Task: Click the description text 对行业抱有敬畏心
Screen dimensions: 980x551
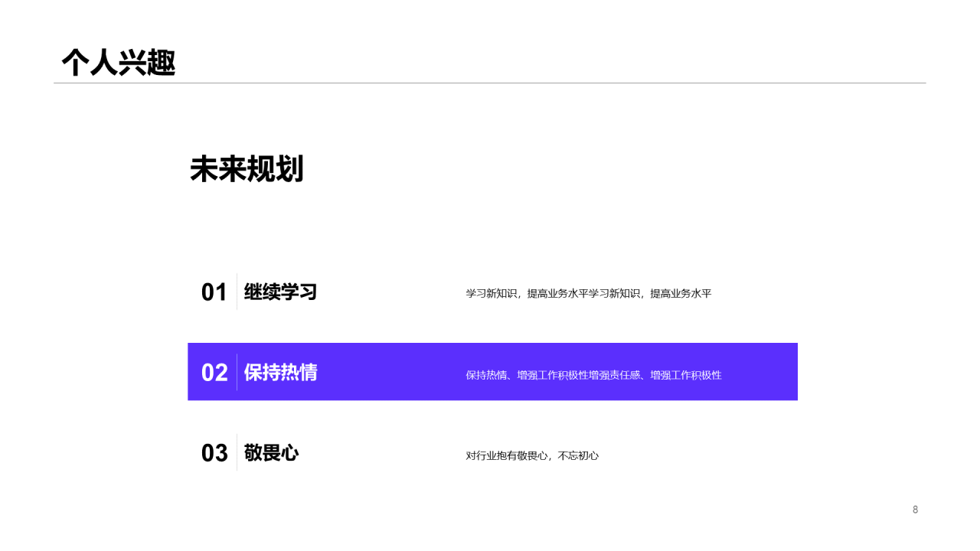Action: [x=532, y=455]
